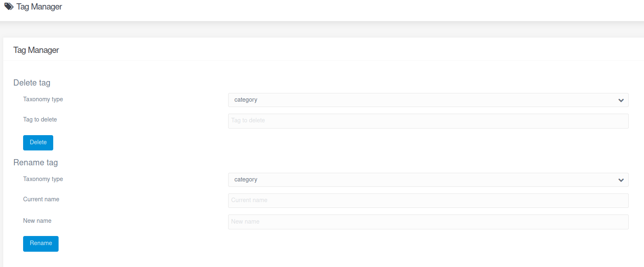Focus the Current name input field
The height and width of the screenshot is (267, 644).
428,200
